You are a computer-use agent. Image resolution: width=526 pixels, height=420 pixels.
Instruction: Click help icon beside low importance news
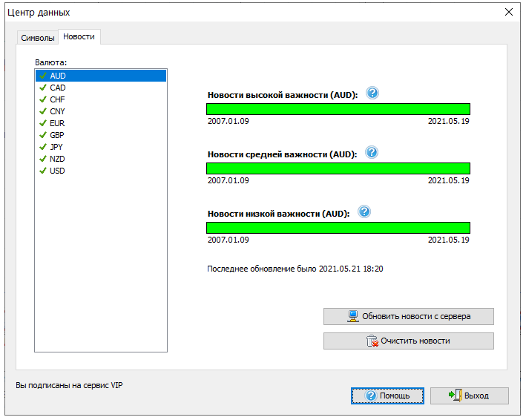pyautogui.click(x=364, y=212)
